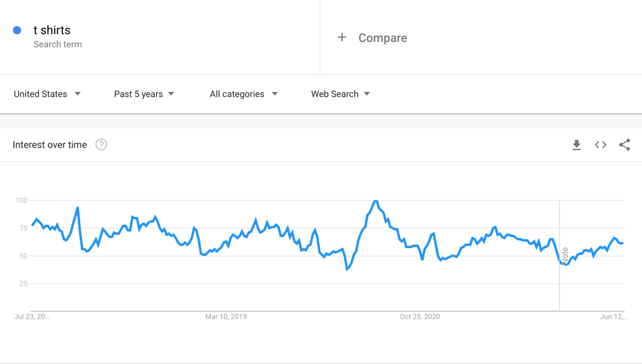This screenshot has width=642, height=364.
Task: Click the right angle bracket navigation icon
Action: (x=603, y=144)
